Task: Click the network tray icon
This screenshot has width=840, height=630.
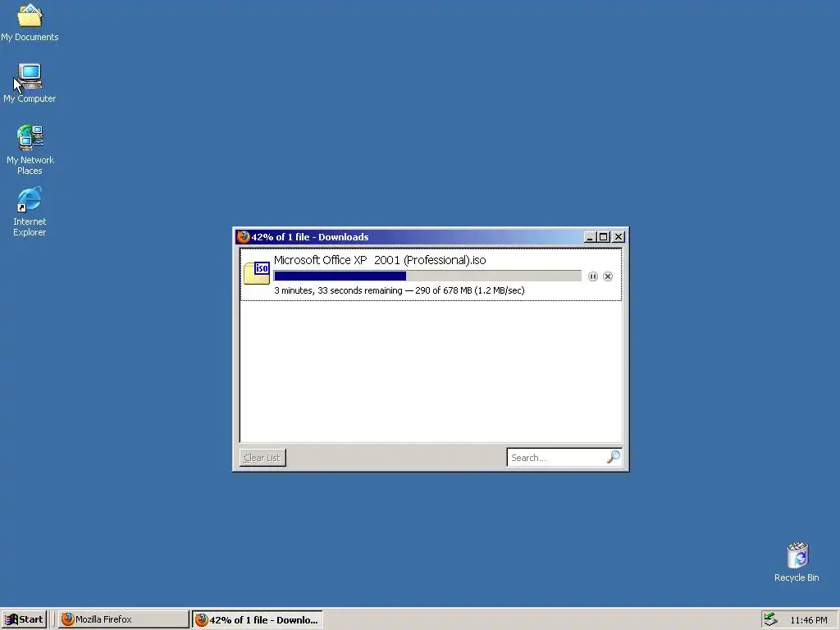Action: (770, 619)
